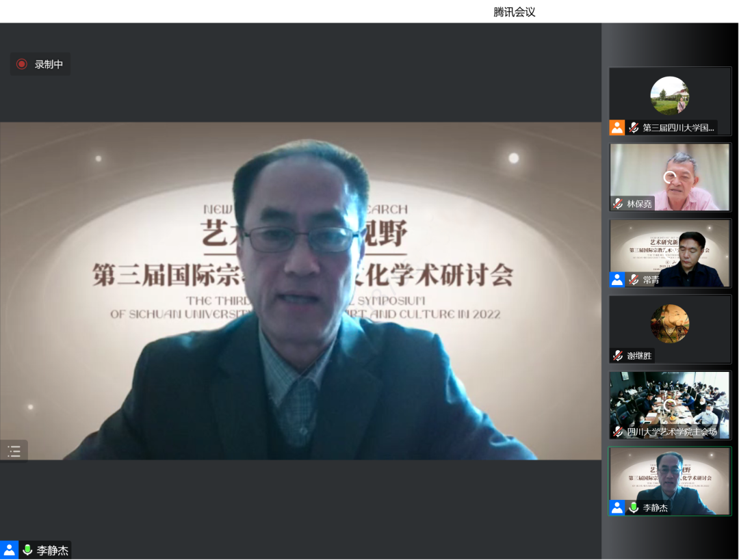Click the 录制中 recording status label

[x=49, y=64]
